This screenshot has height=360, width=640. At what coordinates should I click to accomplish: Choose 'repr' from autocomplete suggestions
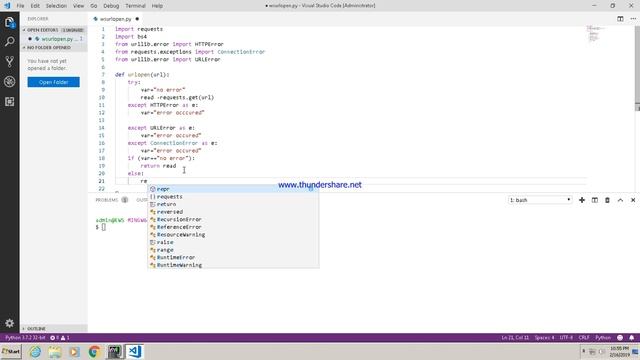click(x=233, y=189)
